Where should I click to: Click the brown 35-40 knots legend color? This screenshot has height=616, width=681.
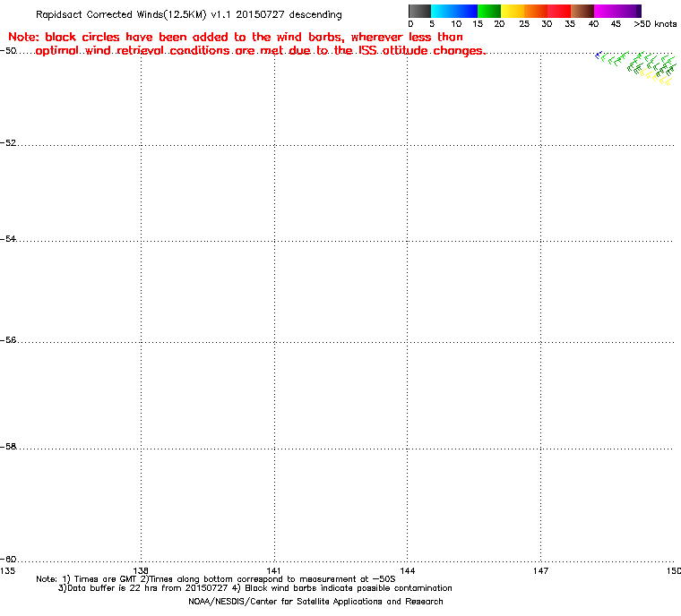[x=582, y=11]
